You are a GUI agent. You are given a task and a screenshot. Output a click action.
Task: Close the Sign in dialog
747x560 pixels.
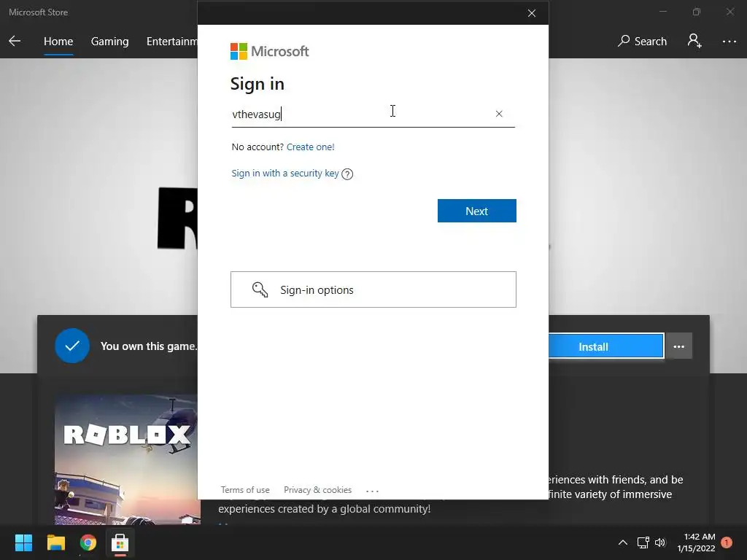(x=532, y=13)
